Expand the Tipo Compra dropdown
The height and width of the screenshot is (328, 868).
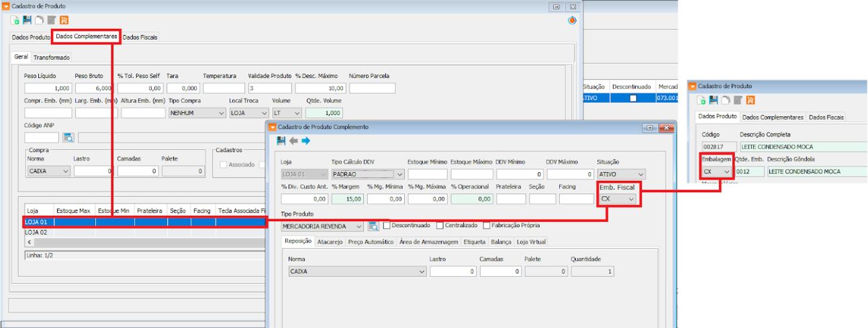click(x=222, y=114)
